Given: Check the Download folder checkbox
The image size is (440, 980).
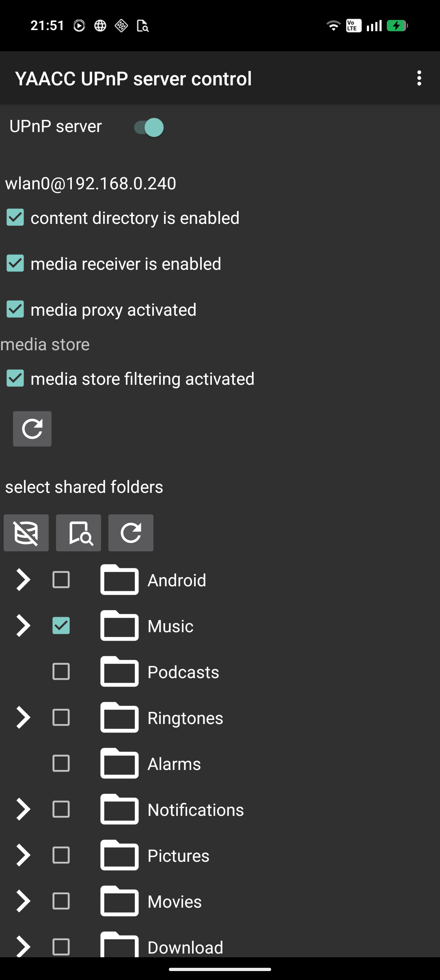Looking at the screenshot, I should [x=61, y=947].
